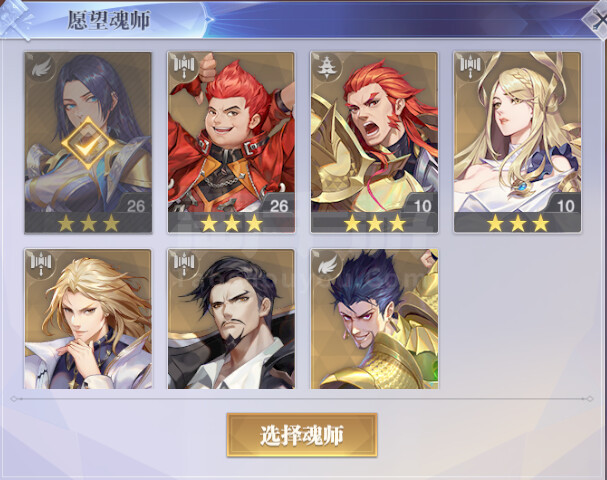Click the class icon on blond man card

tap(41, 265)
